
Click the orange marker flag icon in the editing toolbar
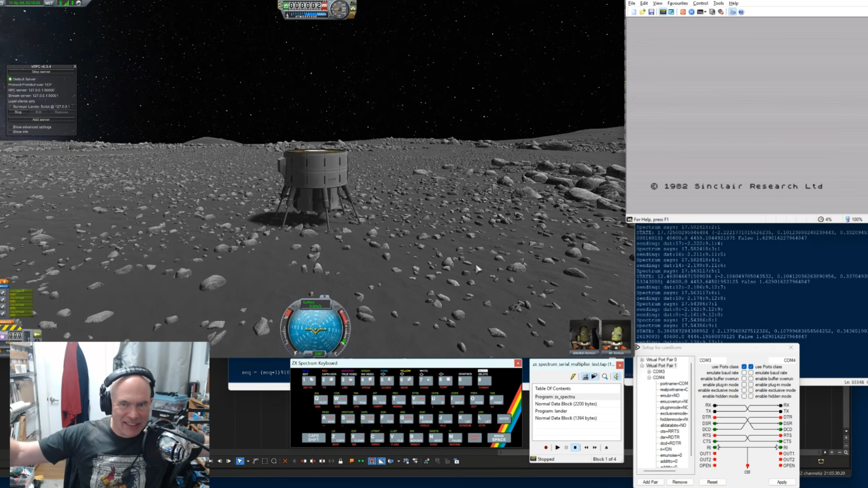coord(351,461)
